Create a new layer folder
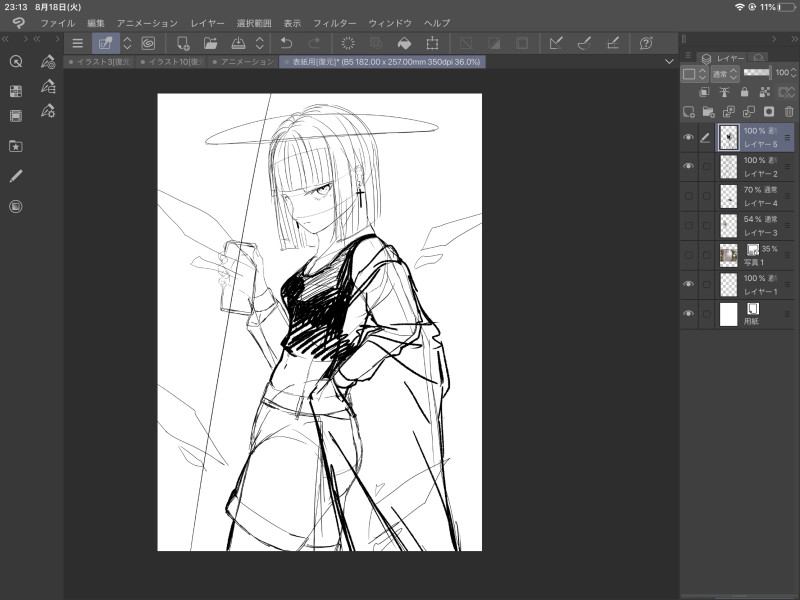Screen dimensions: 800x600 pos(708,112)
